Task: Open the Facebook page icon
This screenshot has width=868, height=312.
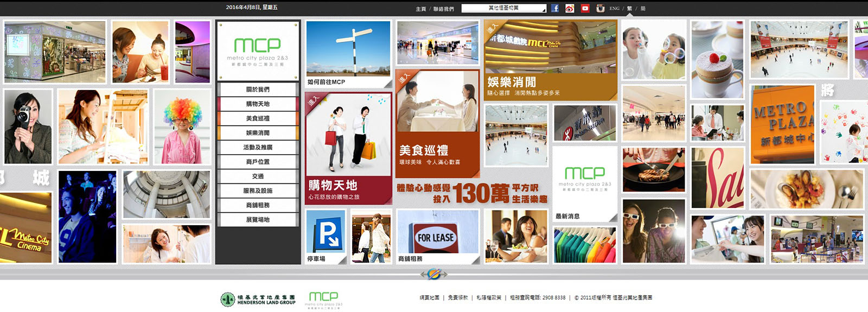Action: [x=554, y=8]
